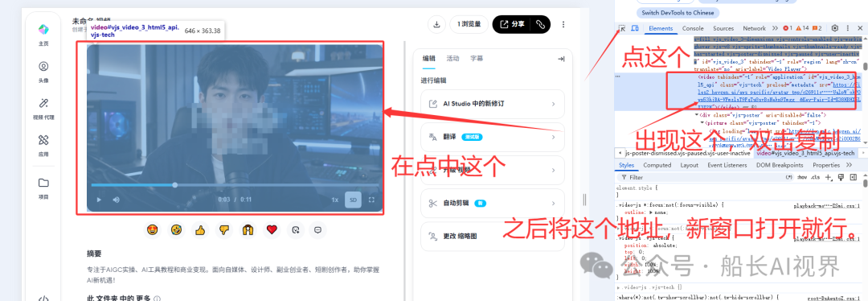This screenshot has height=301, width=868.
Task: Click the red error count badge
Action: click(x=787, y=28)
